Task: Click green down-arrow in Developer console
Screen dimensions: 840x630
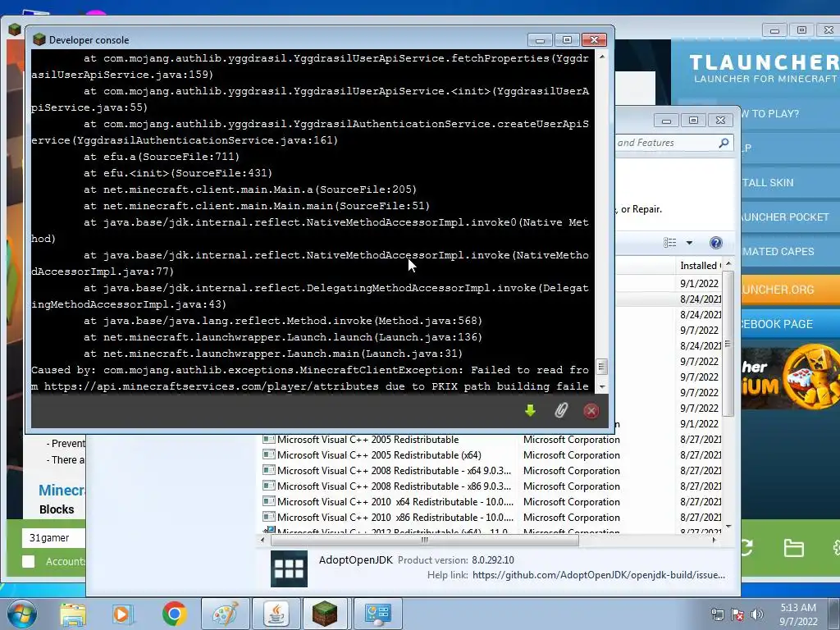Action: pos(530,410)
